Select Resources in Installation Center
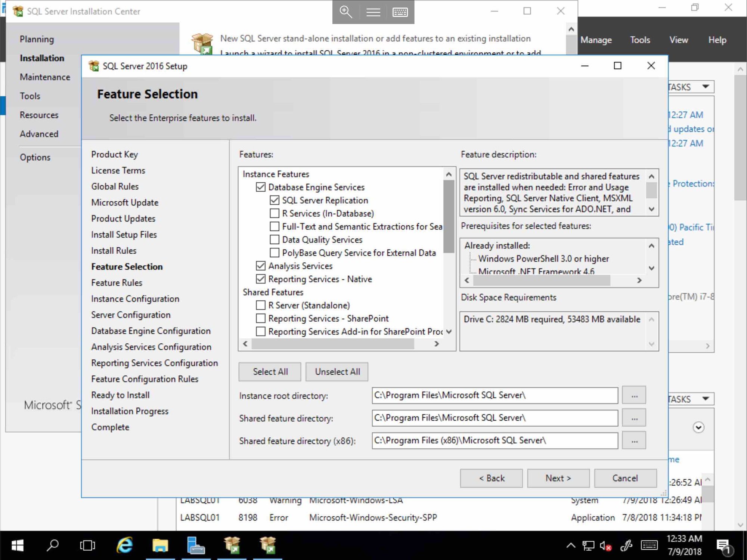Viewport: 747px width, 560px height. click(x=39, y=115)
